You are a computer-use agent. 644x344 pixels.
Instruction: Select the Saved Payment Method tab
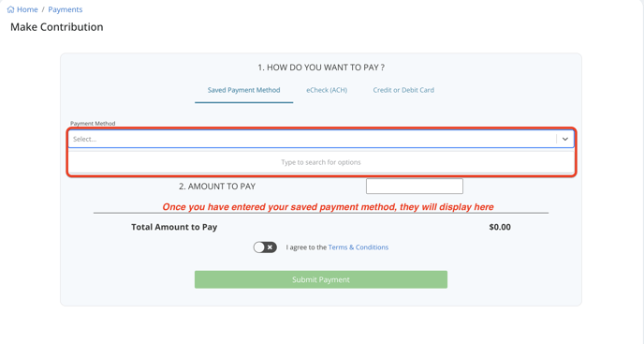(x=243, y=90)
